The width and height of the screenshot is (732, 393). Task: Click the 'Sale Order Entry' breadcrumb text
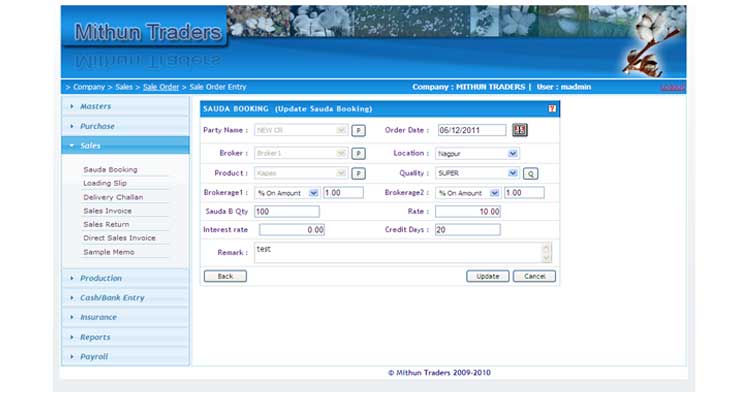(x=218, y=87)
